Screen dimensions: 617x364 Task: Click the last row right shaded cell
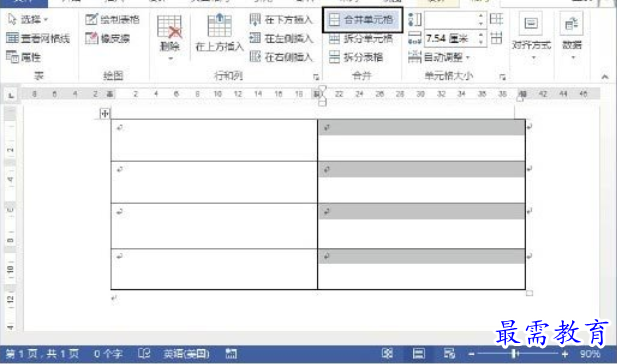421,269
